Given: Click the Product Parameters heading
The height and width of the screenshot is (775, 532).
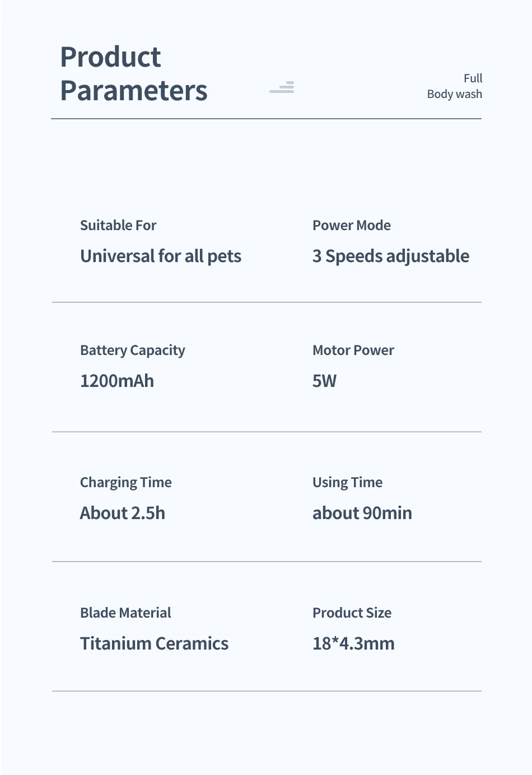Looking at the screenshot, I should point(133,74).
